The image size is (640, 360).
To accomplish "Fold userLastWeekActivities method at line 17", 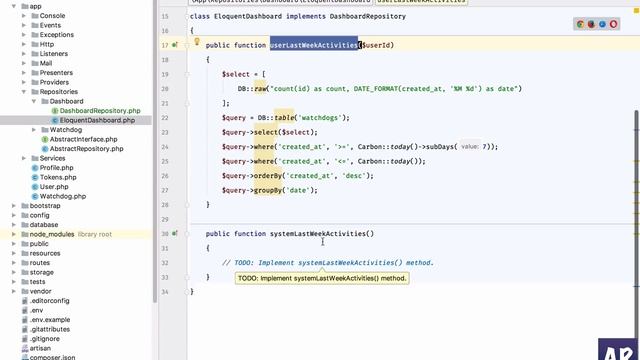I will click(x=187, y=45).
